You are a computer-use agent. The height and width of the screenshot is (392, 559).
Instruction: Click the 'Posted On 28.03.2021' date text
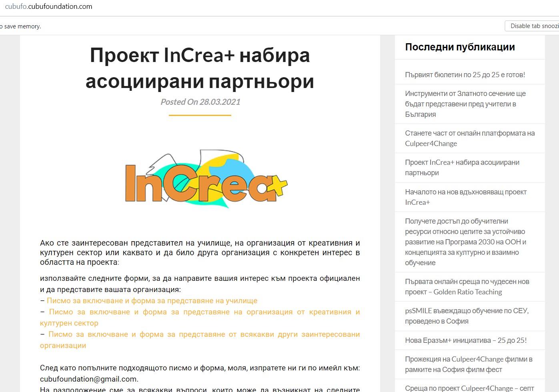coord(200,102)
